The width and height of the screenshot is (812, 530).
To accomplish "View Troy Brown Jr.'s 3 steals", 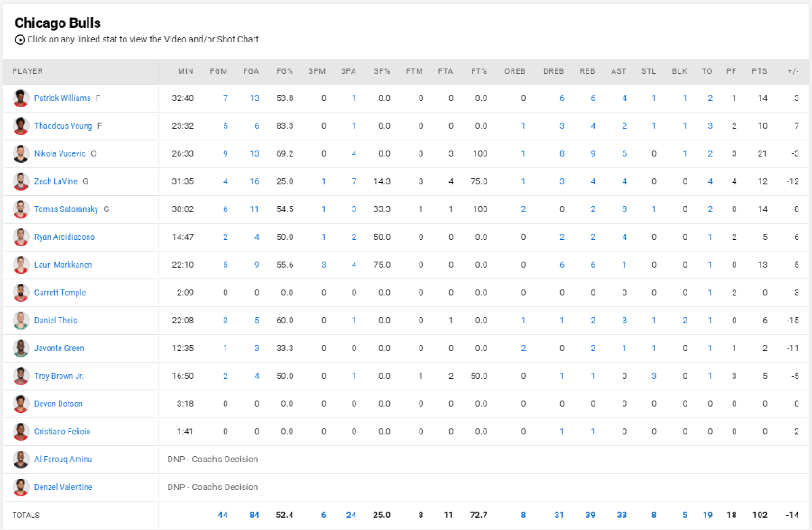I will (x=654, y=377).
